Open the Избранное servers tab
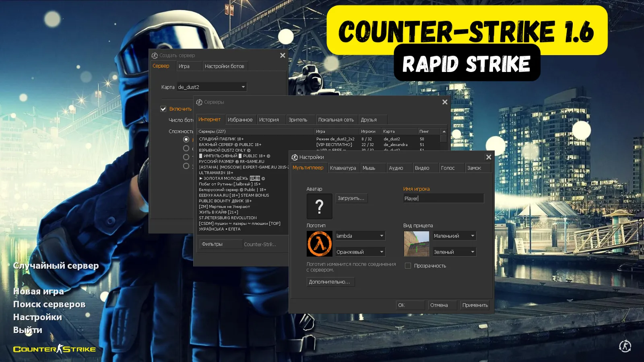The width and height of the screenshot is (644, 362). coord(240,120)
